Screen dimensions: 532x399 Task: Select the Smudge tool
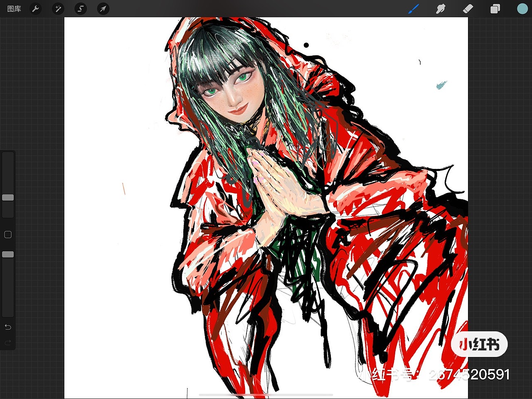tap(441, 9)
